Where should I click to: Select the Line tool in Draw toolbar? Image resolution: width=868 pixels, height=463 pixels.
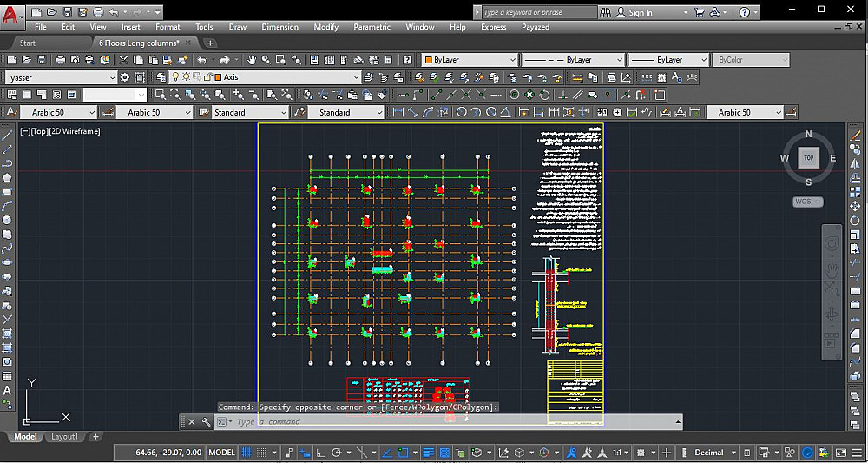(x=7, y=135)
